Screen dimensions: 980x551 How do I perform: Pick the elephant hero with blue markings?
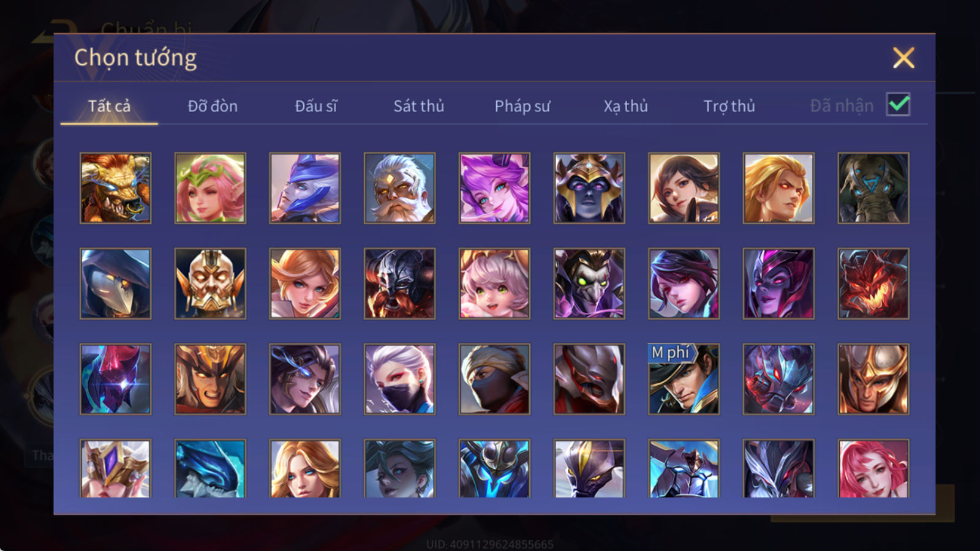(873, 188)
